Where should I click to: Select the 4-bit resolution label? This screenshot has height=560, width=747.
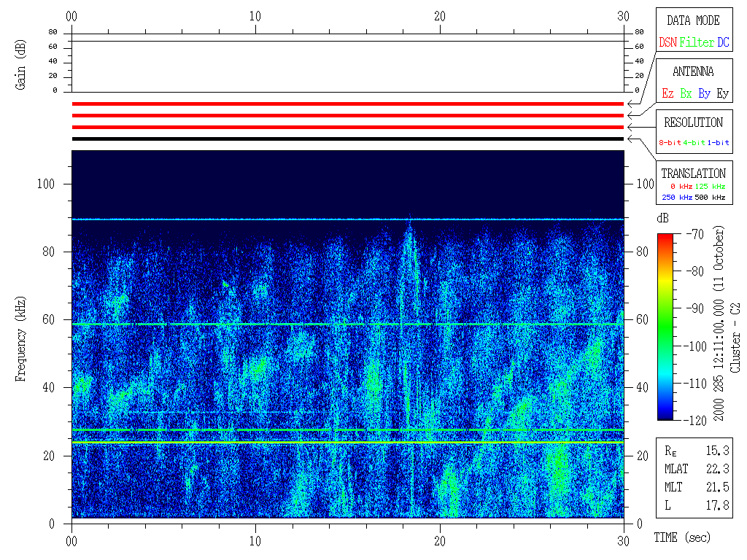695,143
